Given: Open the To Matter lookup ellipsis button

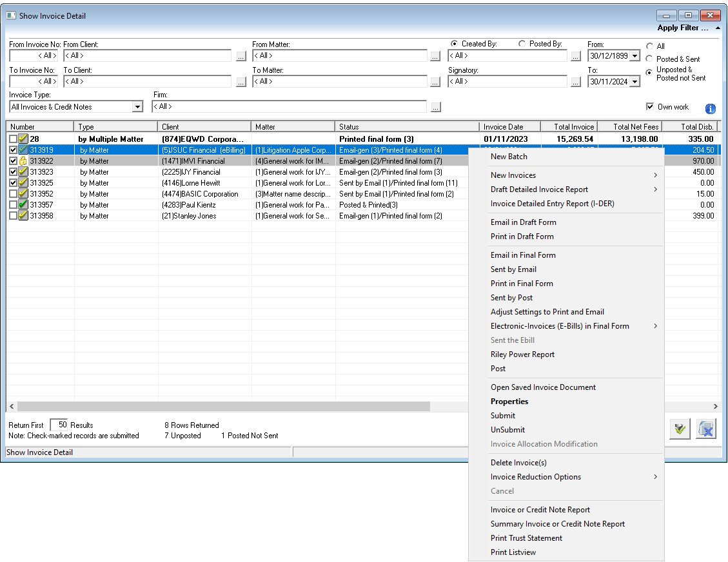Looking at the screenshot, I should (435, 82).
